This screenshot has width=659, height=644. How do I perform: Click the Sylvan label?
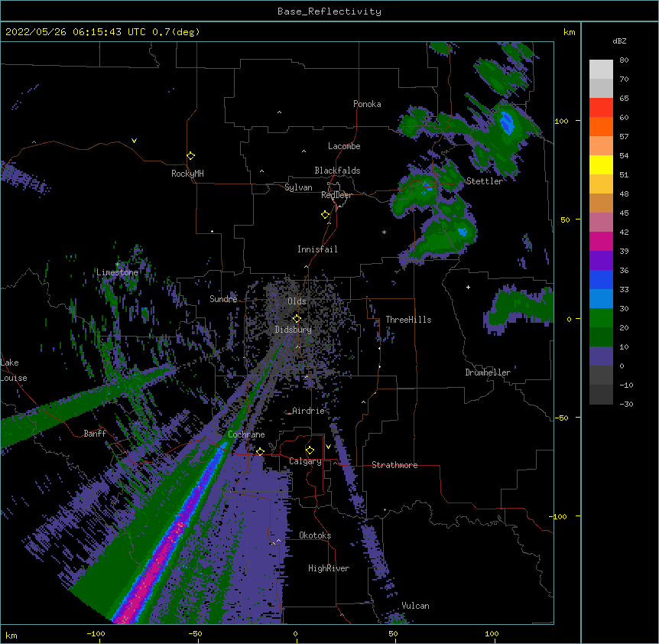pyautogui.click(x=298, y=187)
